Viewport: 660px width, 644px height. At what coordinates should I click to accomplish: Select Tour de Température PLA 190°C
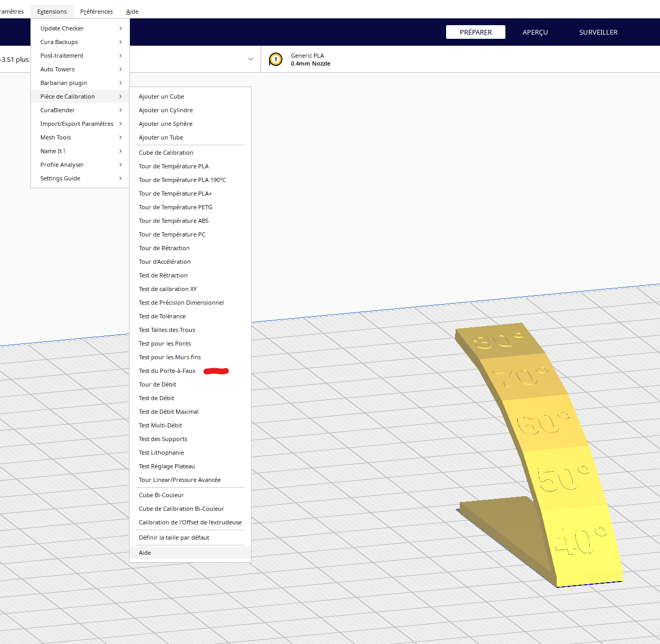click(x=190, y=180)
